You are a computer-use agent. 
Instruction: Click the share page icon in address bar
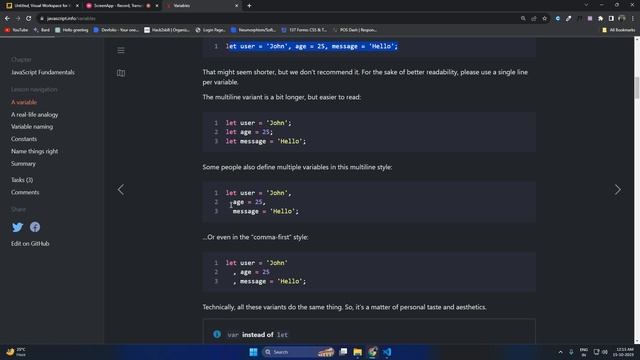click(x=533, y=18)
